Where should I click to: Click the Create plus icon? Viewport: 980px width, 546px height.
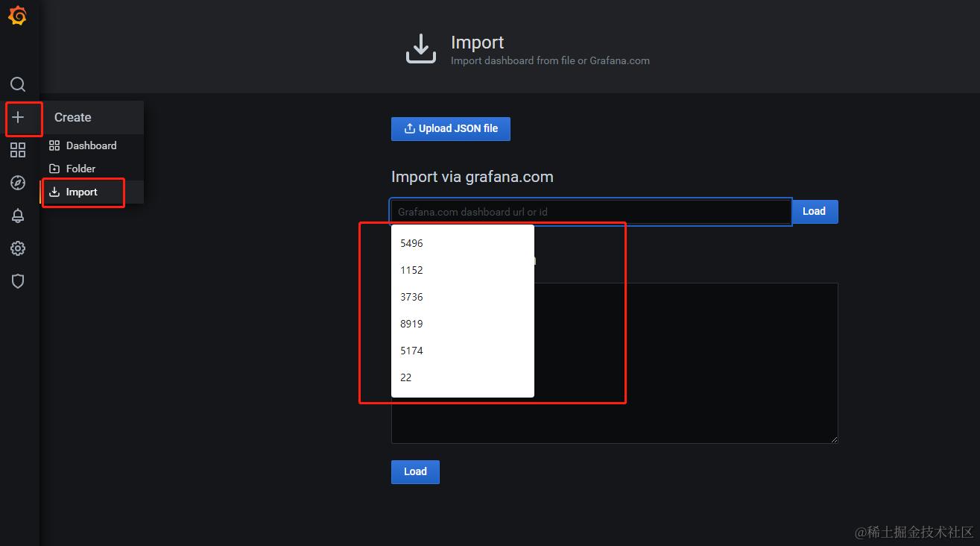click(x=18, y=117)
